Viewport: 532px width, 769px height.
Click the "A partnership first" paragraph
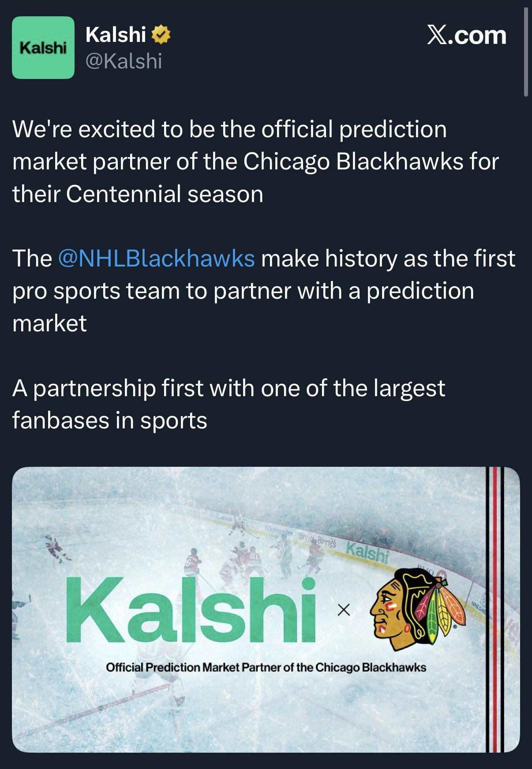(x=229, y=388)
